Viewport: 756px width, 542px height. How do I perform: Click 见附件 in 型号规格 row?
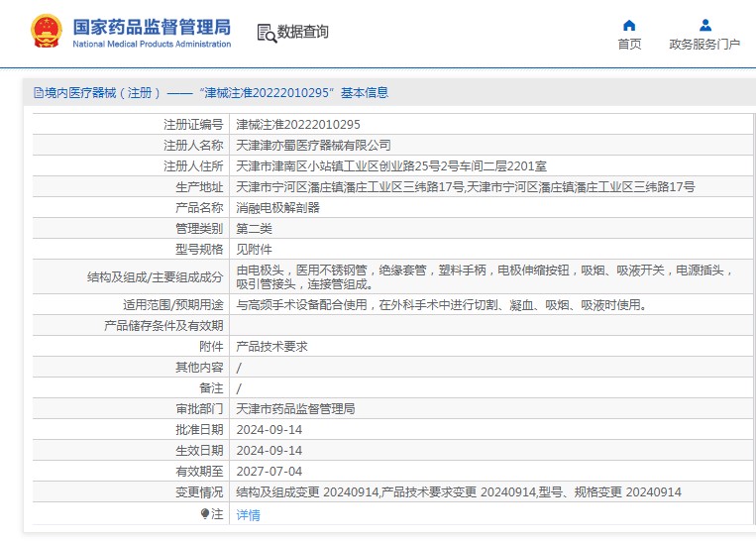[x=254, y=250]
